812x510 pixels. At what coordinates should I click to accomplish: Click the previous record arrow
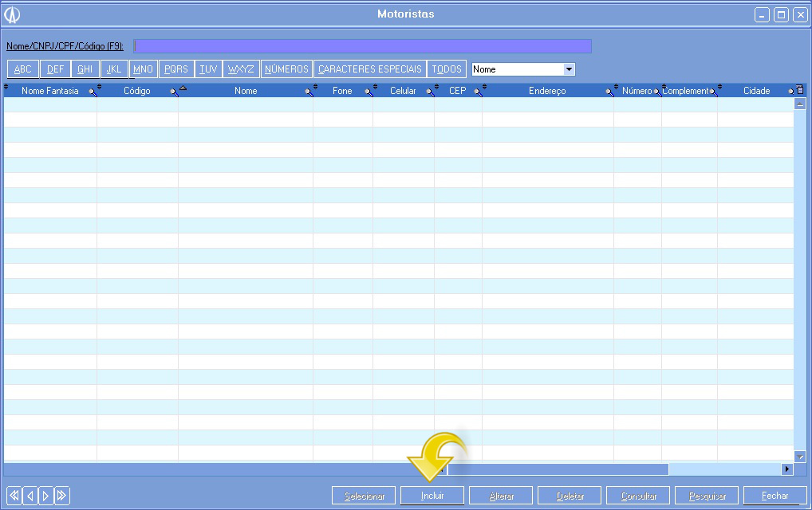coord(30,496)
